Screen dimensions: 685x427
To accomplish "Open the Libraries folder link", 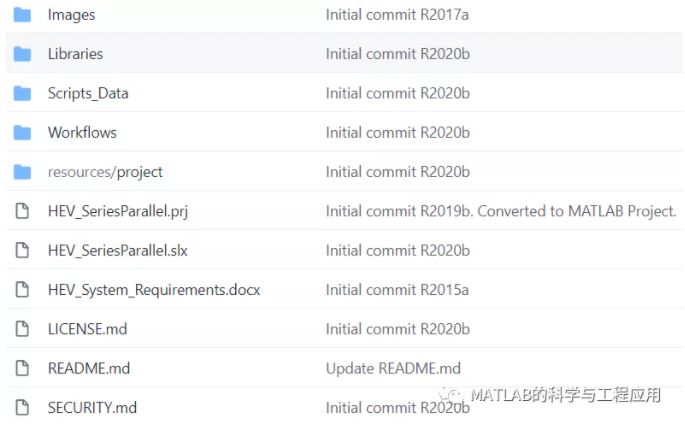I will tap(76, 54).
